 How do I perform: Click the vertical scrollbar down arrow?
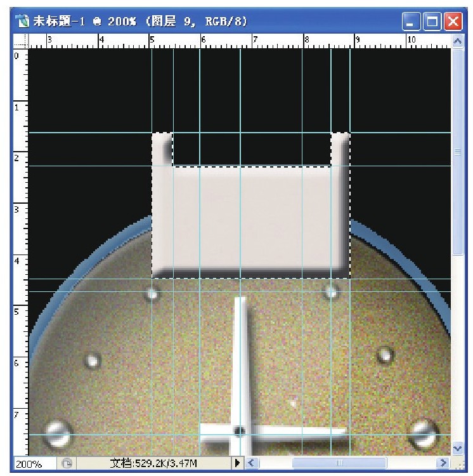(457, 448)
